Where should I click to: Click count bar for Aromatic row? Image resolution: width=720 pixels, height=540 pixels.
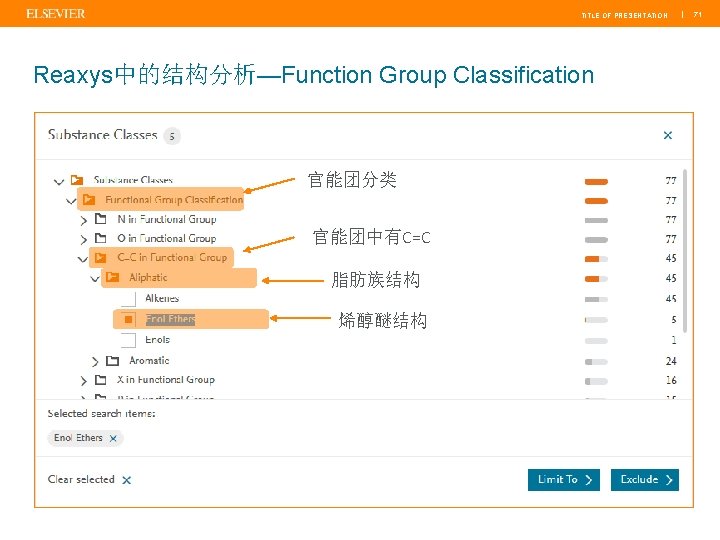(596, 362)
